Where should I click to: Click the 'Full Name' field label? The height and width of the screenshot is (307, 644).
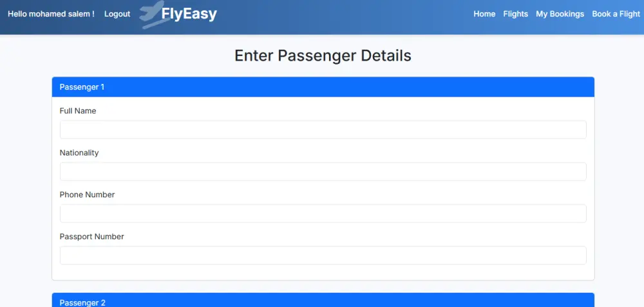point(78,111)
